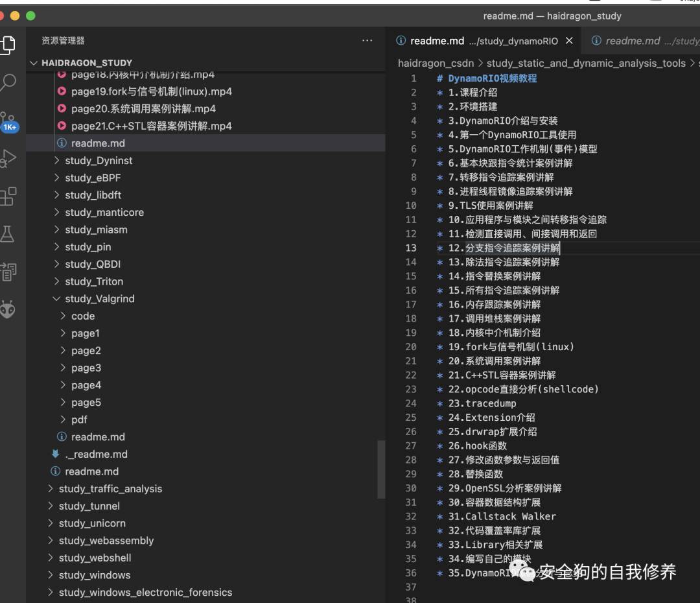Select the readme.md …/study_dynamoRIO tab
The image size is (700, 603).
(x=484, y=41)
